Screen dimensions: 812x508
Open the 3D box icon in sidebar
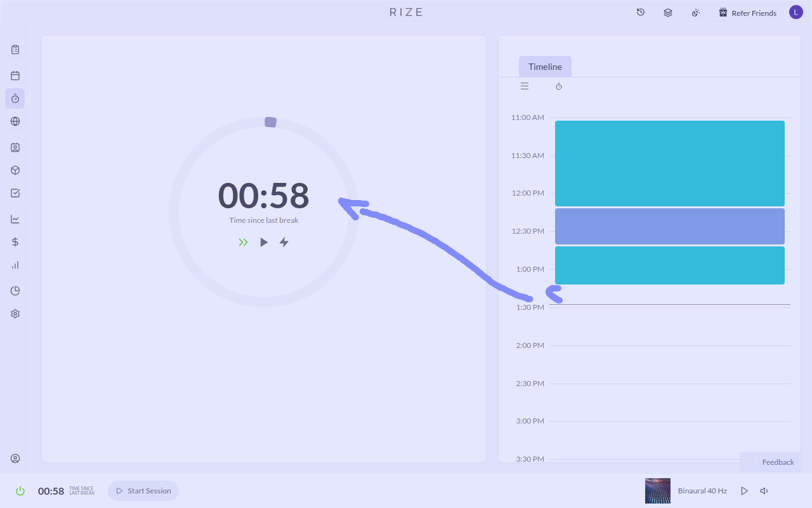pos(15,170)
